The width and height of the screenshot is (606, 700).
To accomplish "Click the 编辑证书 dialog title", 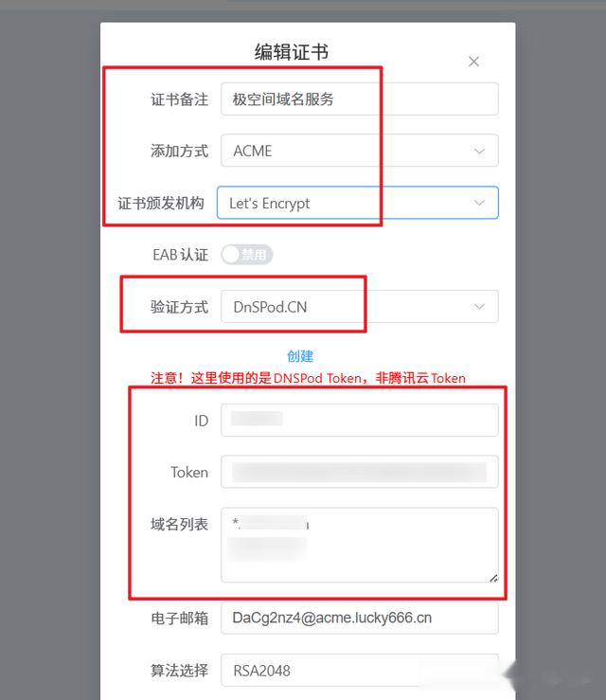I will (292, 52).
